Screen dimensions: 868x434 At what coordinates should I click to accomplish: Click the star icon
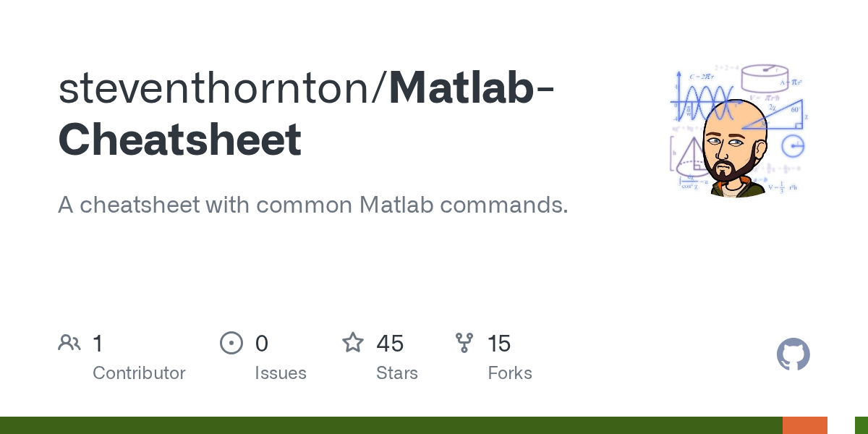point(353,343)
